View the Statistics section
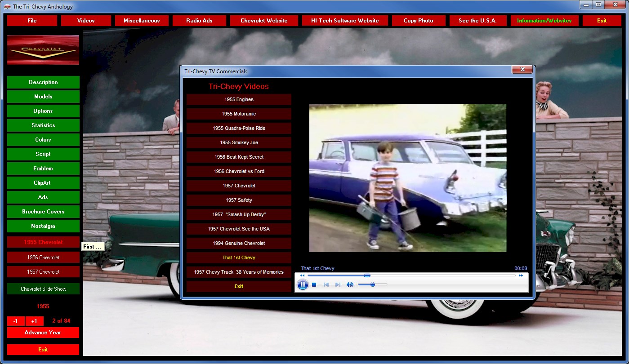 (x=43, y=125)
